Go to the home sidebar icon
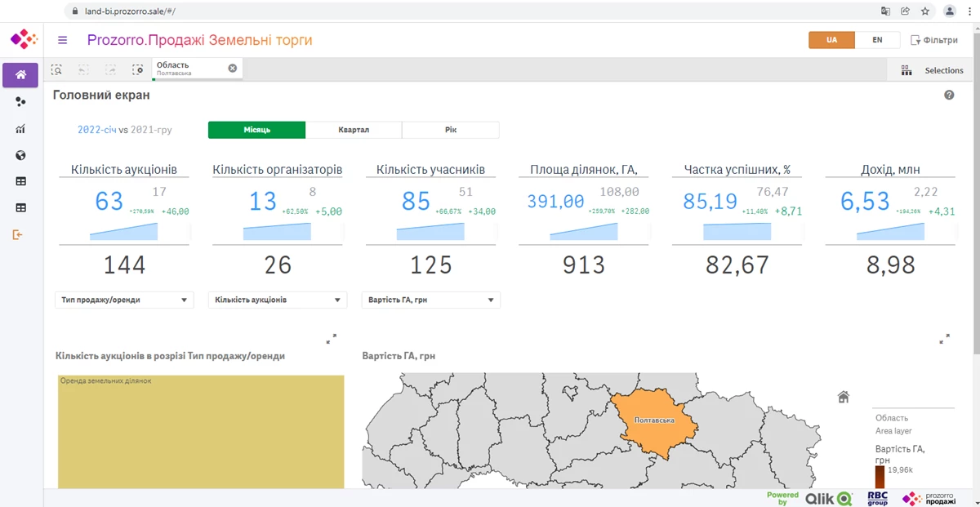Image resolution: width=980 pixels, height=507 pixels. (x=20, y=75)
